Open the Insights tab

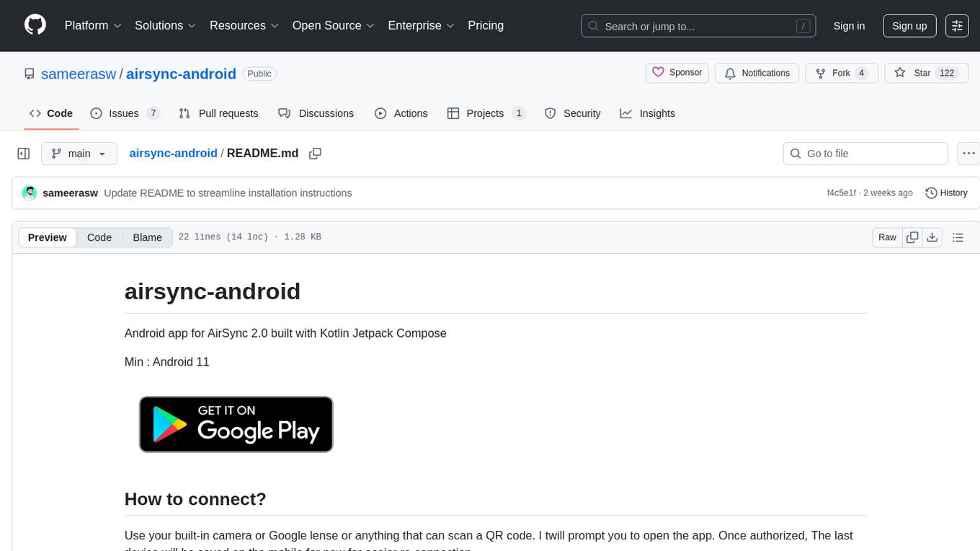coord(648,113)
